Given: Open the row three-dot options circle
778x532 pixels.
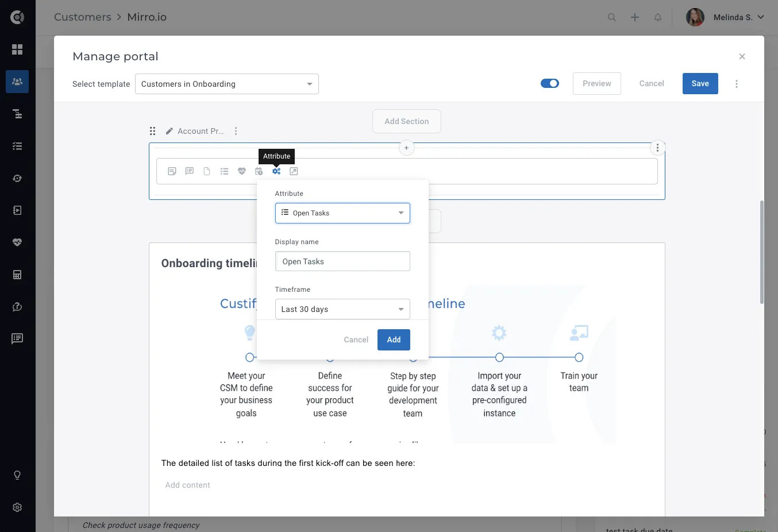Looking at the screenshot, I should click(657, 148).
